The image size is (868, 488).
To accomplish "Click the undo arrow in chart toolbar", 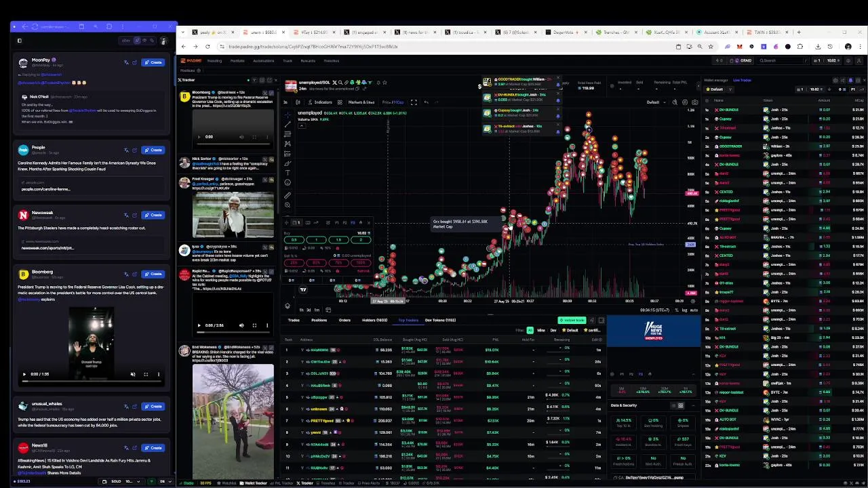I will (426, 102).
